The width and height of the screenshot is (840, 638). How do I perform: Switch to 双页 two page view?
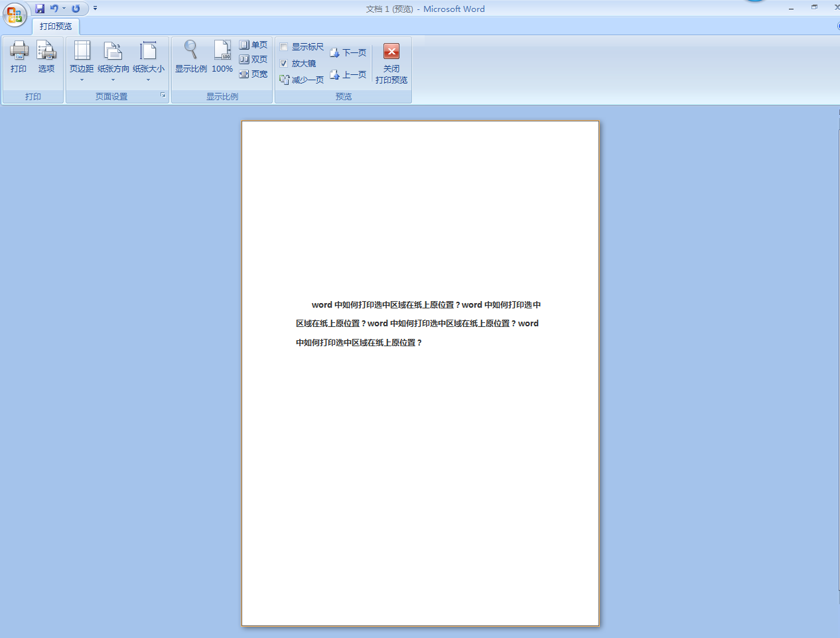click(253, 60)
